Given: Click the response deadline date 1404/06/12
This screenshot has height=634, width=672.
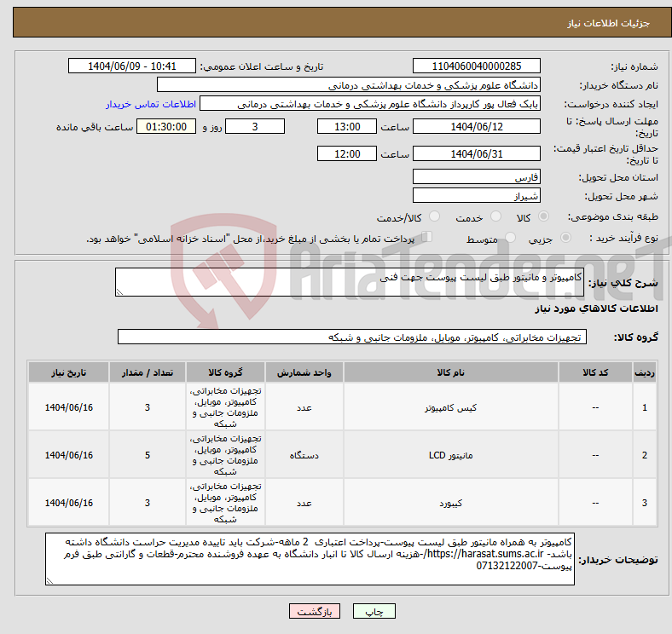Looking at the screenshot, I should click(476, 127).
